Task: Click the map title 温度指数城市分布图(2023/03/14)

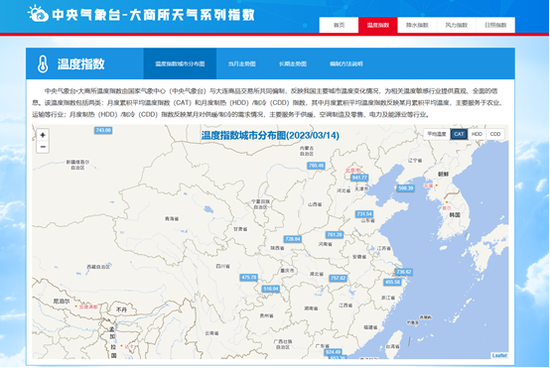Action: point(270,135)
